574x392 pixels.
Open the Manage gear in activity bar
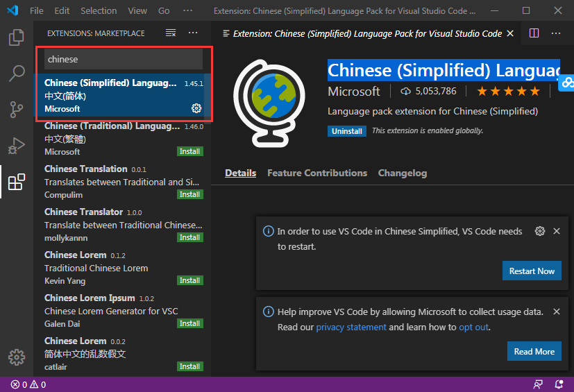pyautogui.click(x=17, y=357)
